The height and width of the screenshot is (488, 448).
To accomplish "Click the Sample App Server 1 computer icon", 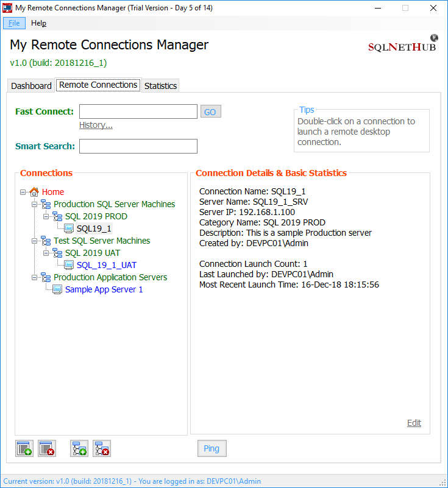I will 57,289.
